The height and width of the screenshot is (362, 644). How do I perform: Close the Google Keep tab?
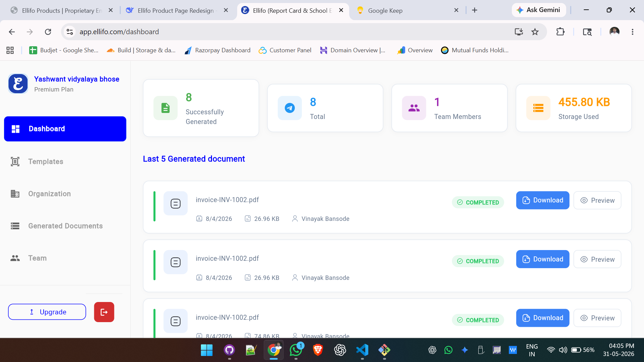pyautogui.click(x=456, y=10)
